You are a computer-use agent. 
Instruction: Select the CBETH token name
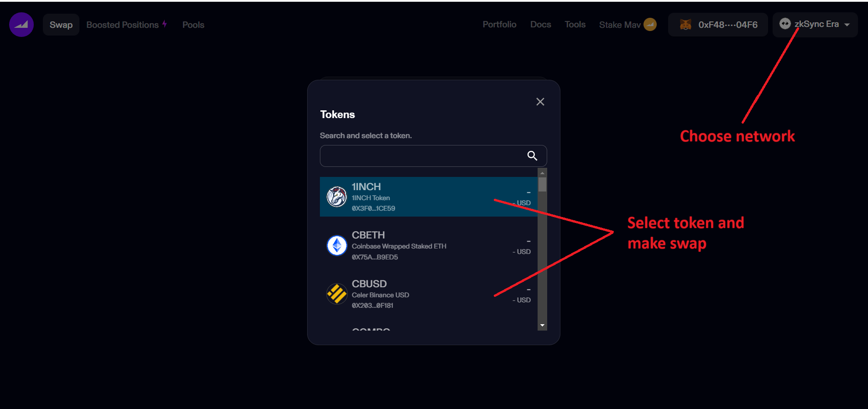click(x=368, y=235)
